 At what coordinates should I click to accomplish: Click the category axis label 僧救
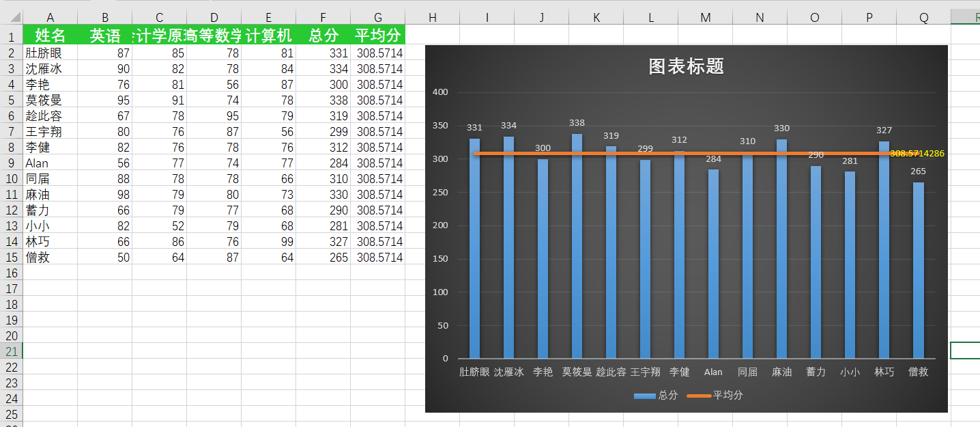click(919, 372)
